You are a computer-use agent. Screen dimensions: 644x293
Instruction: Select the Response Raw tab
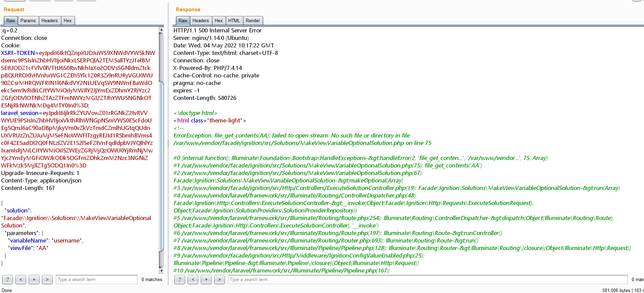coord(183,21)
